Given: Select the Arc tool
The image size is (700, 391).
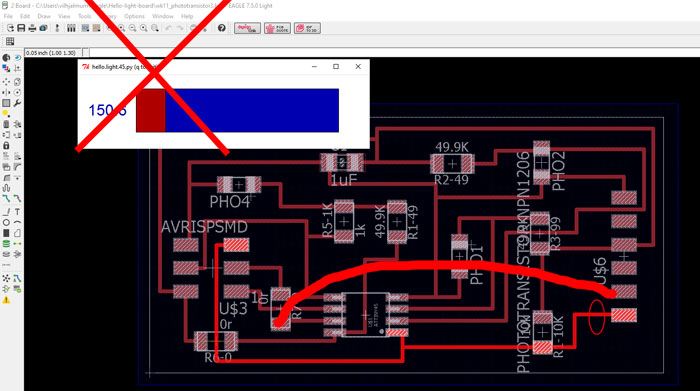Looking at the screenshot, I should tap(17, 222).
